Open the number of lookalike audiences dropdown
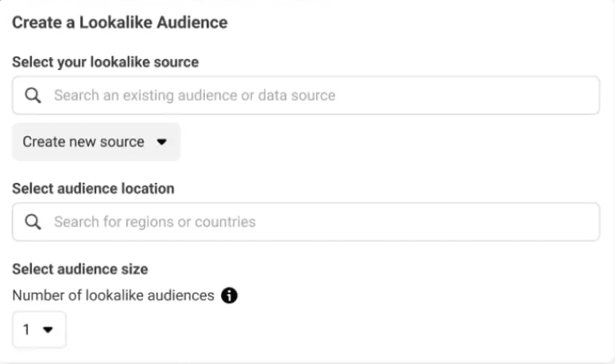This screenshot has height=364, width=615. 39,329
